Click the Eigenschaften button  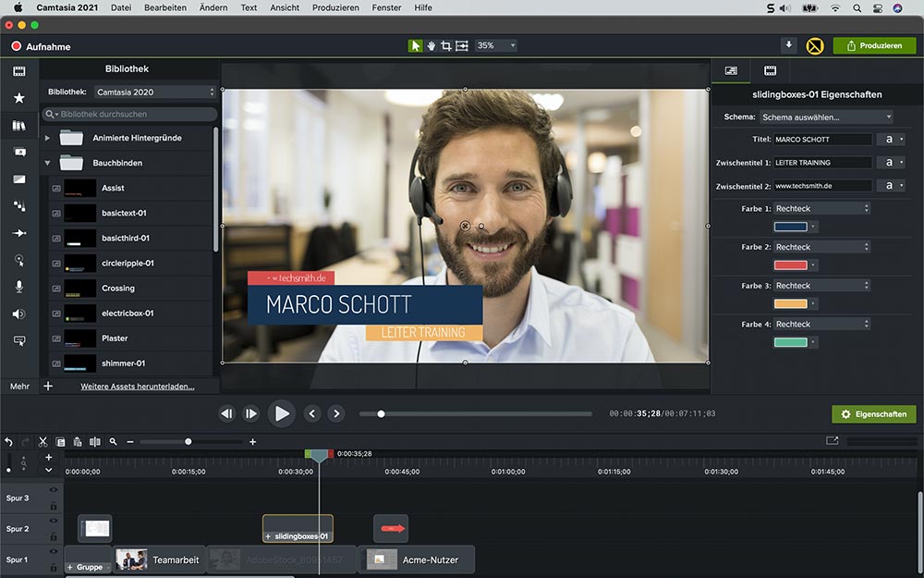click(874, 414)
